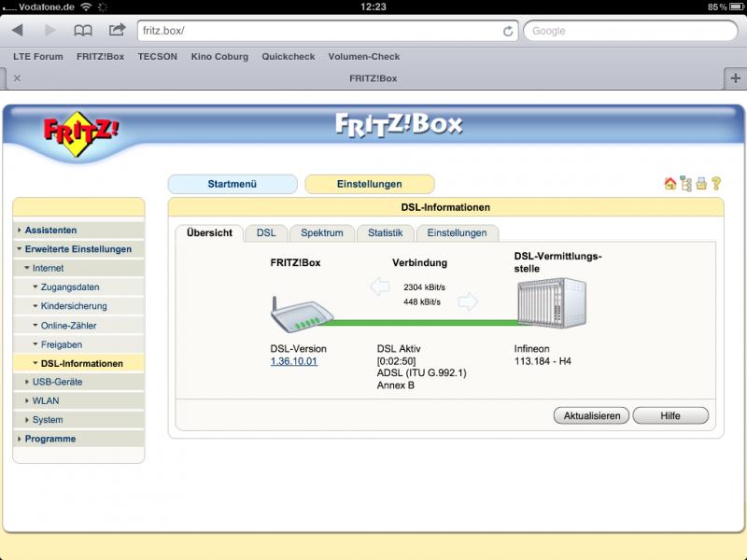The width and height of the screenshot is (747, 560).
Task: Click the Startmenü button
Action: click(233, 184)
